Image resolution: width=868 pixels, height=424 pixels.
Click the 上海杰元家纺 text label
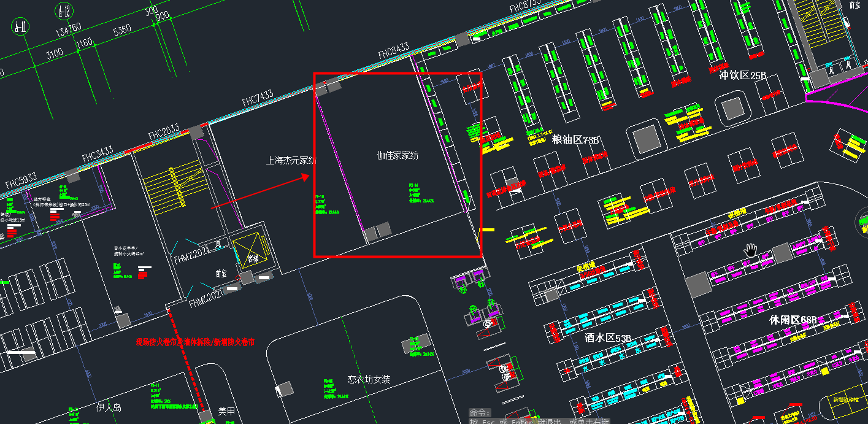pyautogui.click(x=291, y=161)
